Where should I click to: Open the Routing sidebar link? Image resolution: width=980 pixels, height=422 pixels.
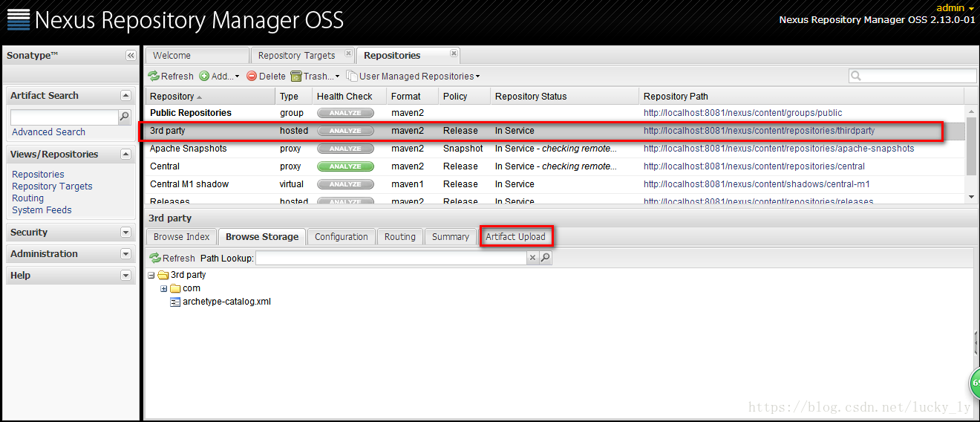click(27, 198)
